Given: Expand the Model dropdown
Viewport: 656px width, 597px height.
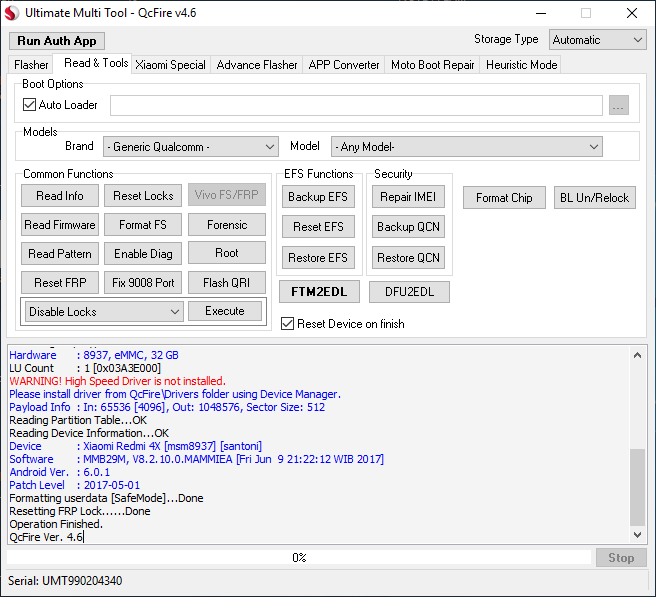Looking at the screenshot, I should [466, 146].
